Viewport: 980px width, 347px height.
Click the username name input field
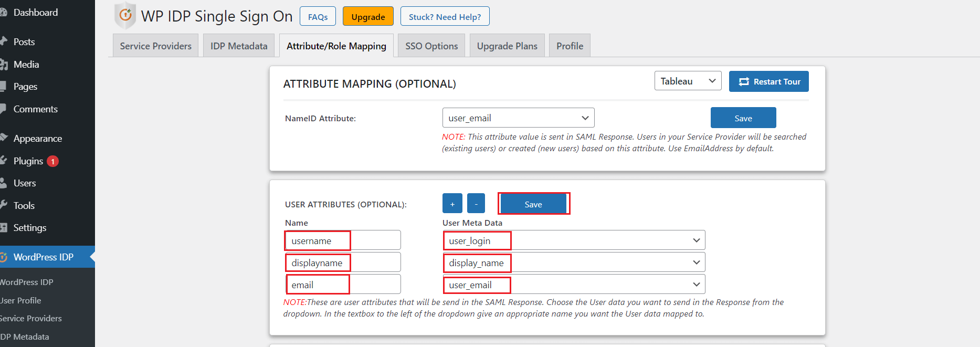tap(343, 240)
